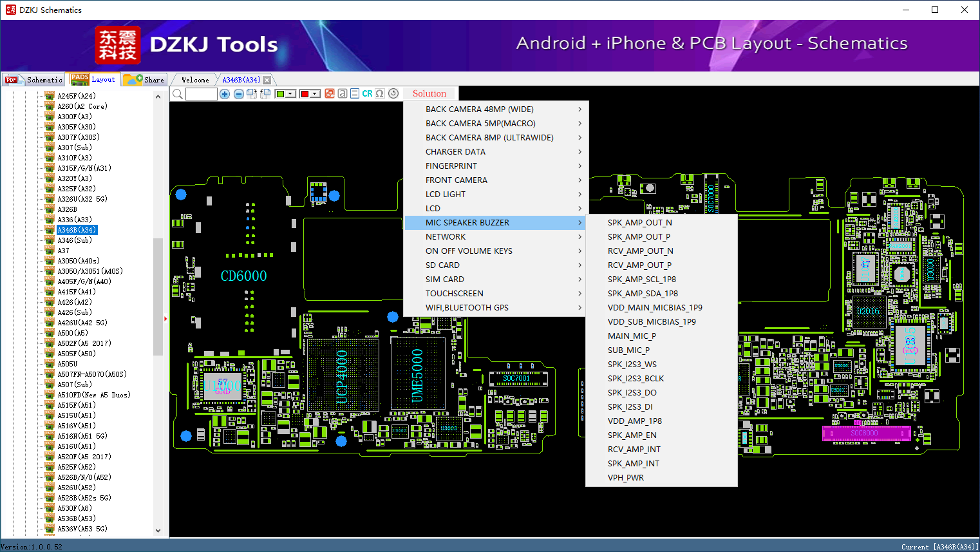The width and height of the screenshot is (980, 552).
Task: Click the FINGERPRINT submenu arrow
Action: pos(580,166)
